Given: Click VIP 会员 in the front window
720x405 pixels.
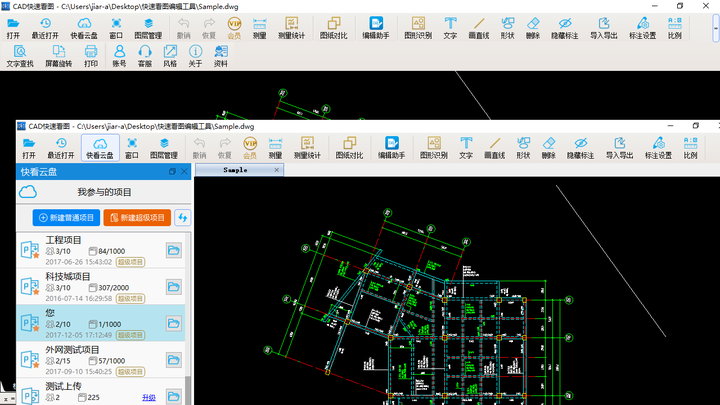Looking at the screenshot, I should [x=250, y=148].
